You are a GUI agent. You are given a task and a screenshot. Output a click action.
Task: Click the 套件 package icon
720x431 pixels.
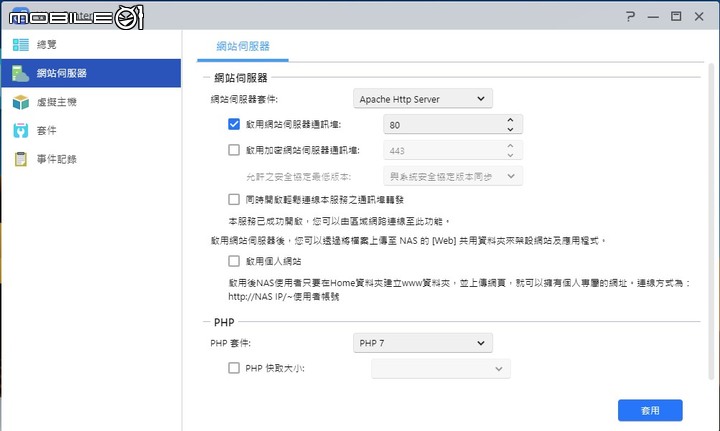pos(21,131)
